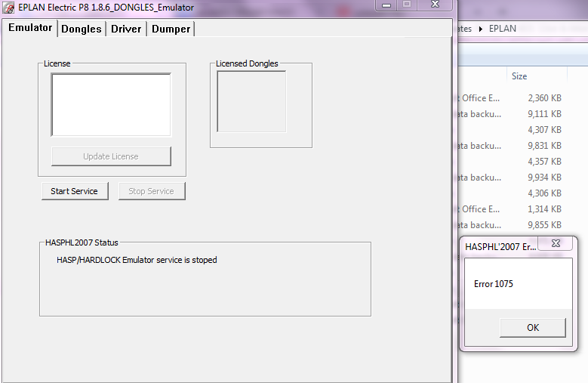This screenshot has height=383, width=588.
Task: Minimize the EPLAN Emulator window
Action: coord(386,5)
